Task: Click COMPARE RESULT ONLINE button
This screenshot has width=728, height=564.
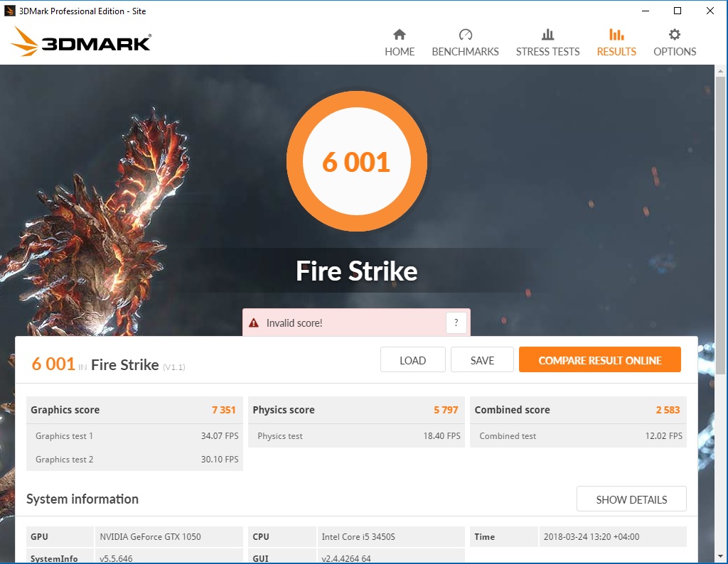Action: [600, 359]
